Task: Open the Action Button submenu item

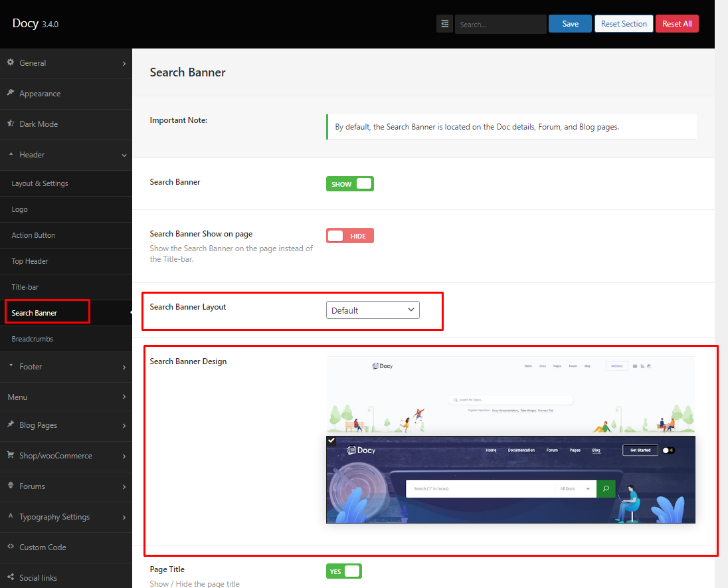Action: (x=66, y=235)
